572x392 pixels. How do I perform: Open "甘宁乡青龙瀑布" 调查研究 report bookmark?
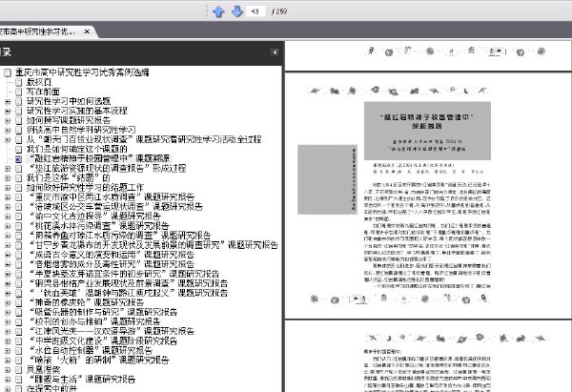(153, 245)
